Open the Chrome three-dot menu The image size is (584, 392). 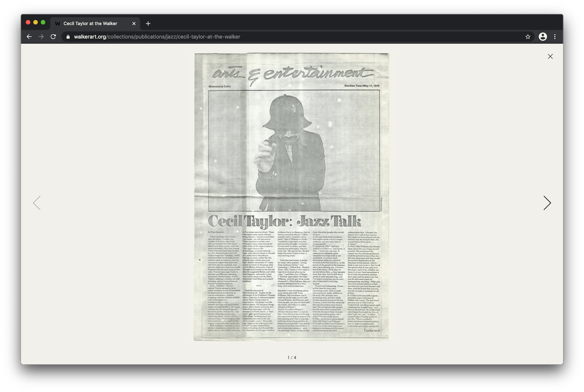coord(555,36)
